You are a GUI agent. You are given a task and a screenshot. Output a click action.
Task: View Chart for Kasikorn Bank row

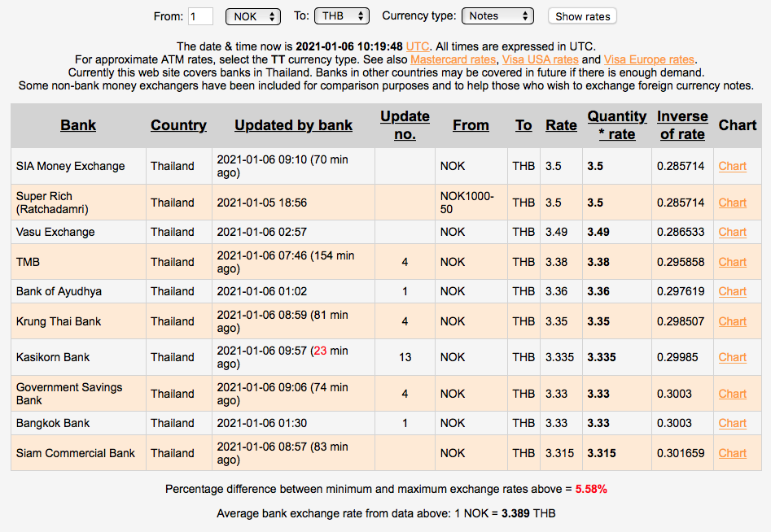click(x=732, y=357)
